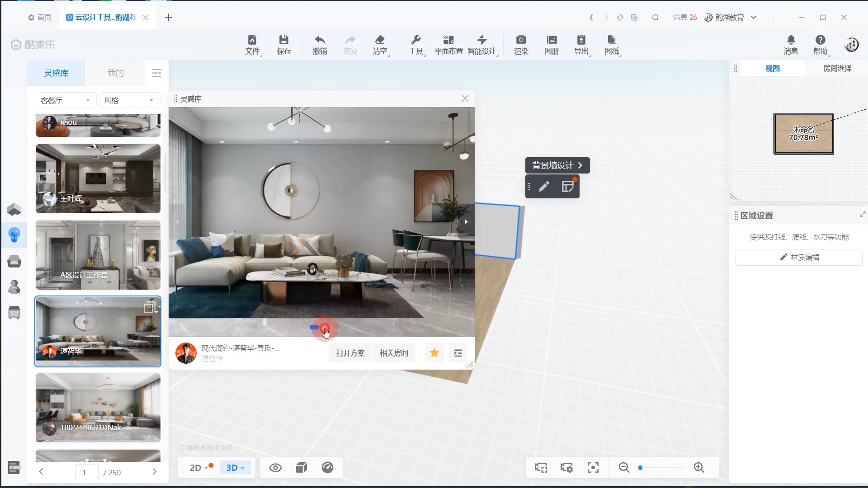
Task: Export design via 导出 icon
Action: pyautogui.click(x=581, y=45)
